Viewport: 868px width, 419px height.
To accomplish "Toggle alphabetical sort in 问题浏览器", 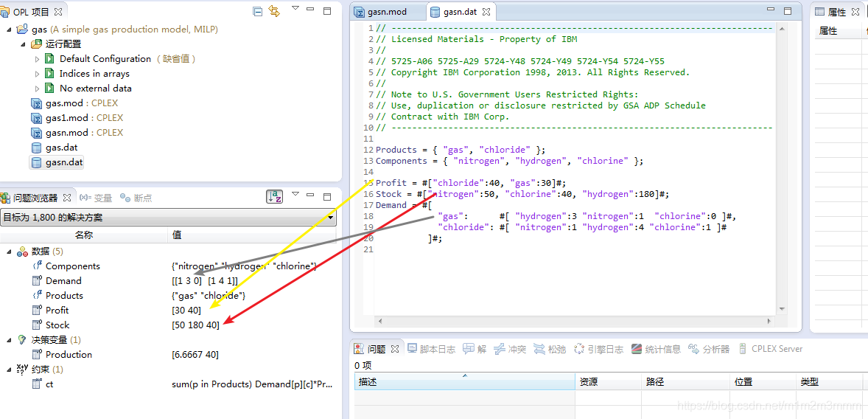I will [x=275, y=197].
